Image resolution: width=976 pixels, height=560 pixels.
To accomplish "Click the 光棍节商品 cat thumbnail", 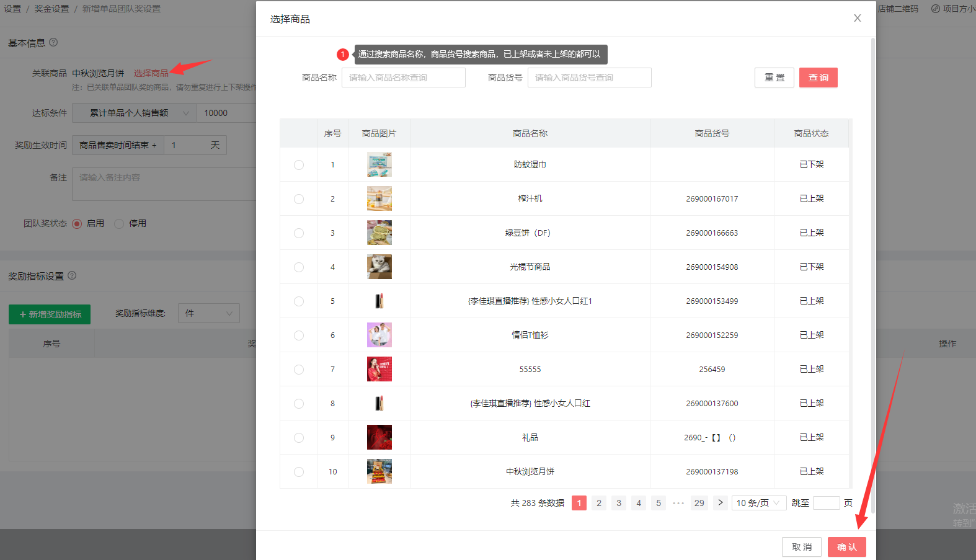I will click(379, 267).
